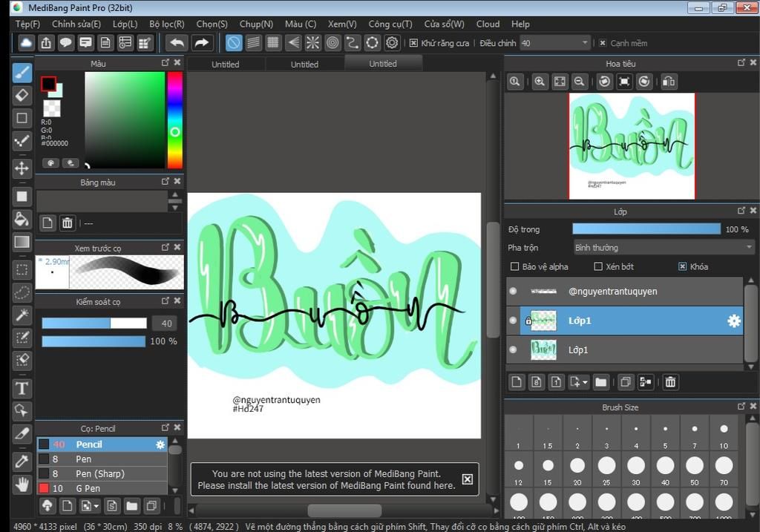Flip view horizontally in navigator
Screen dimensions: 760x532
pyautogui.click(x=669, y=82)
